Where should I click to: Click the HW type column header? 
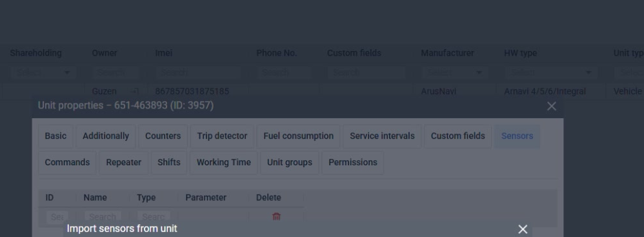520,53
